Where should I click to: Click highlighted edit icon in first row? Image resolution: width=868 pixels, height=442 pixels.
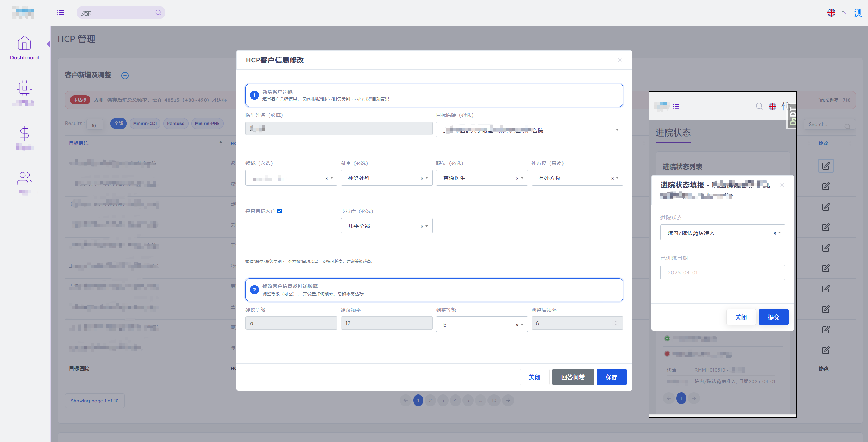[826, 166]
